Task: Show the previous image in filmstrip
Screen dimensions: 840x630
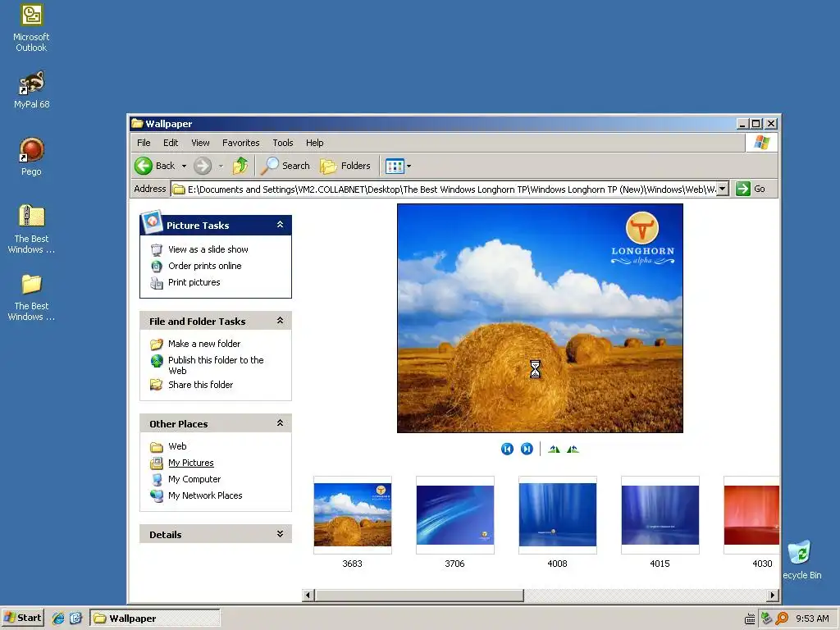Action: click(507, 449)
